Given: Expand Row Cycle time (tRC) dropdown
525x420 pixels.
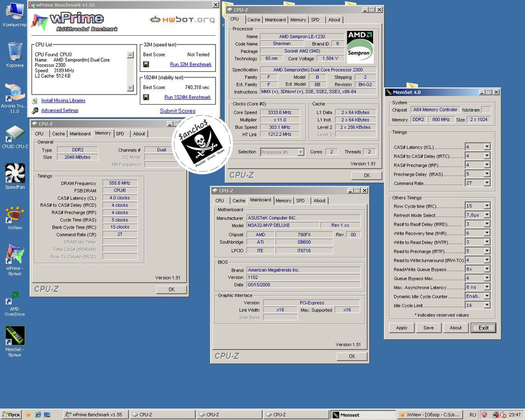Looking at the screenshot, I should coord(487,206).
